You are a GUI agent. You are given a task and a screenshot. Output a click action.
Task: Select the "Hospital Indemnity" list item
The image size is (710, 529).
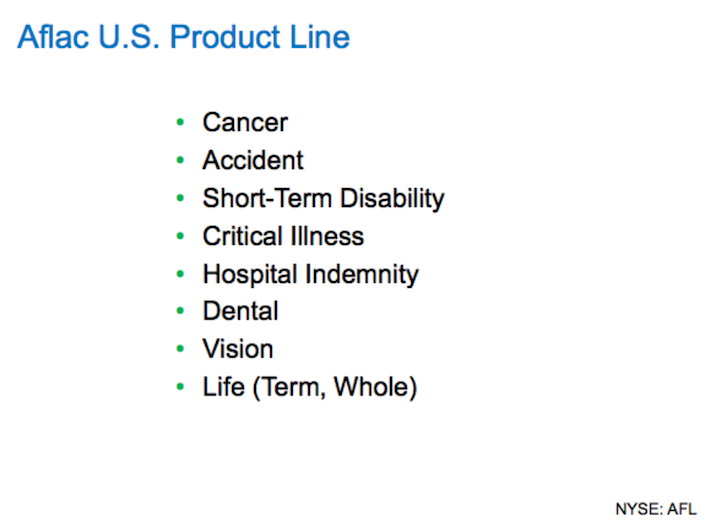pyautogui.click(x=311, y=274)
